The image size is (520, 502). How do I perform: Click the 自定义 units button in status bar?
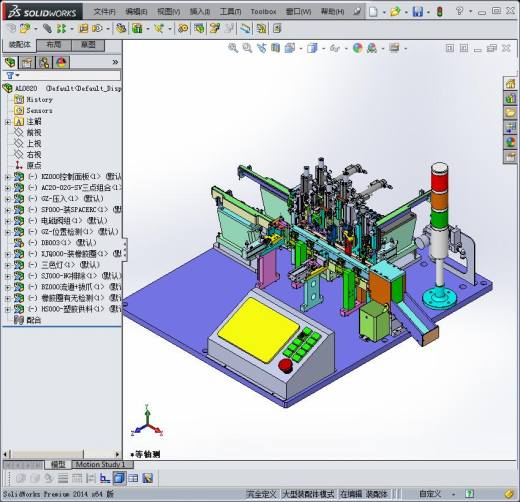pos(430,493)
